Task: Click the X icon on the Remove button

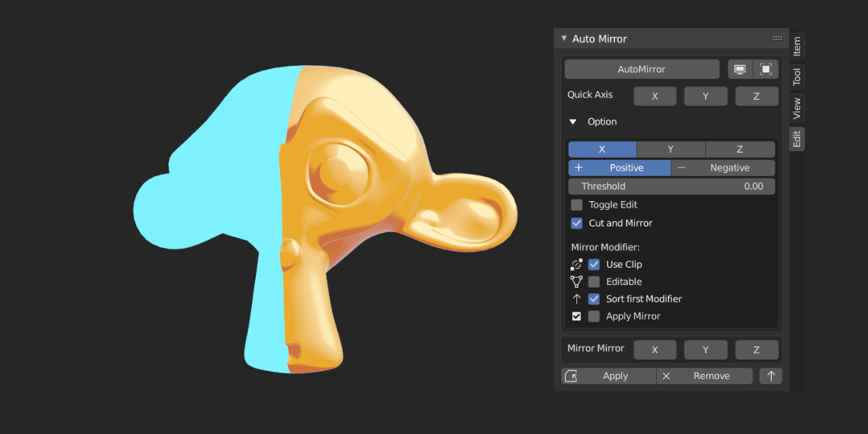Action: pyautogui.click(x=666, y=375)
